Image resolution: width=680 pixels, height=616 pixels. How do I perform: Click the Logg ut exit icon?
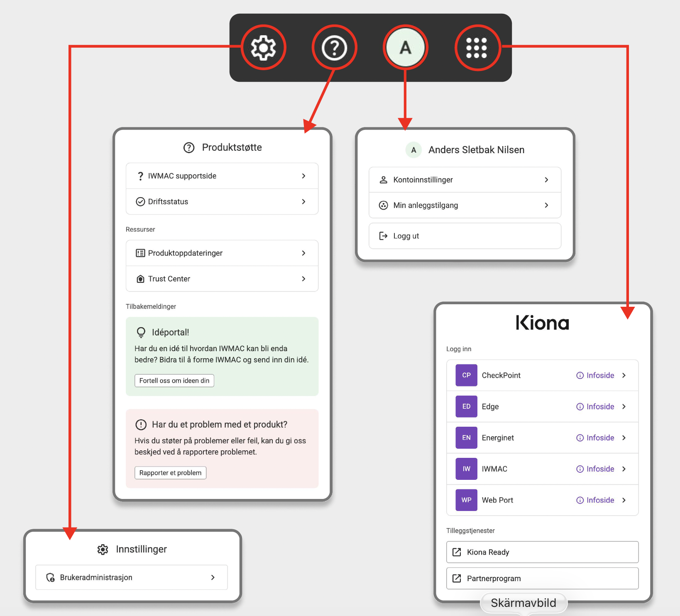384,236
